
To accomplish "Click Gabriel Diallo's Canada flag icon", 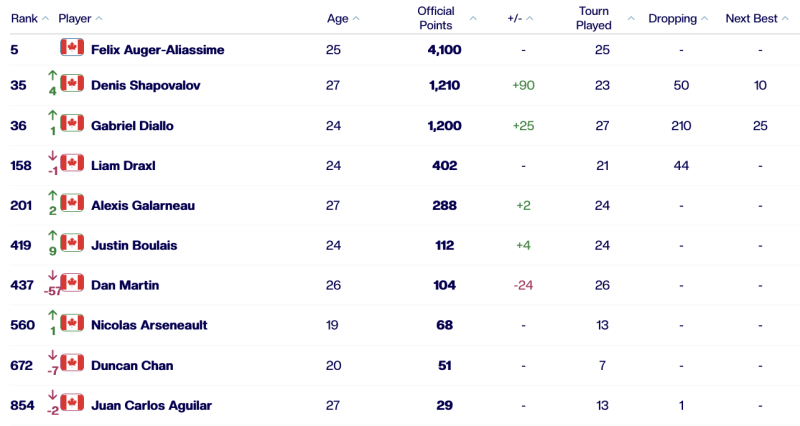I will (71, 123).
